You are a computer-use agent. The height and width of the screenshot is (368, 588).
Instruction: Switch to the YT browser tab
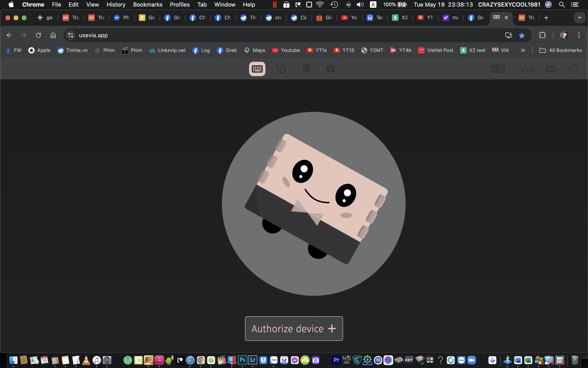point(426,18)
